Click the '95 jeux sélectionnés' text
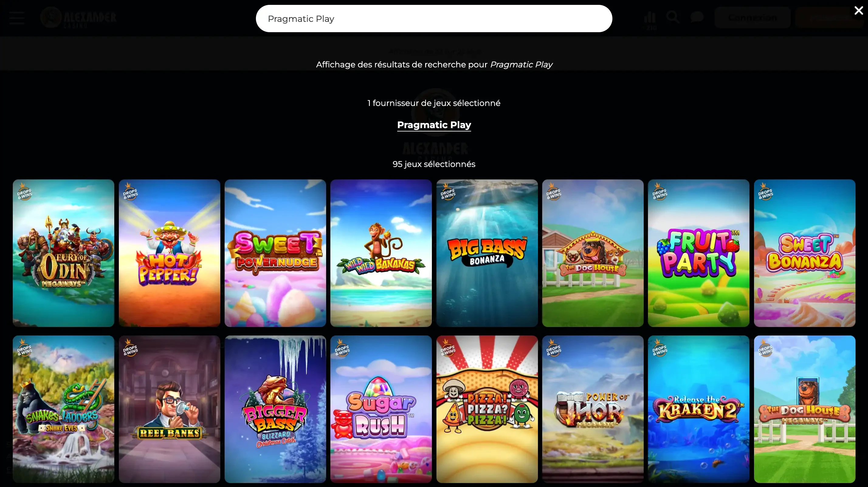The width and height of the screenshot is (868, 487). tap(434, 164)
